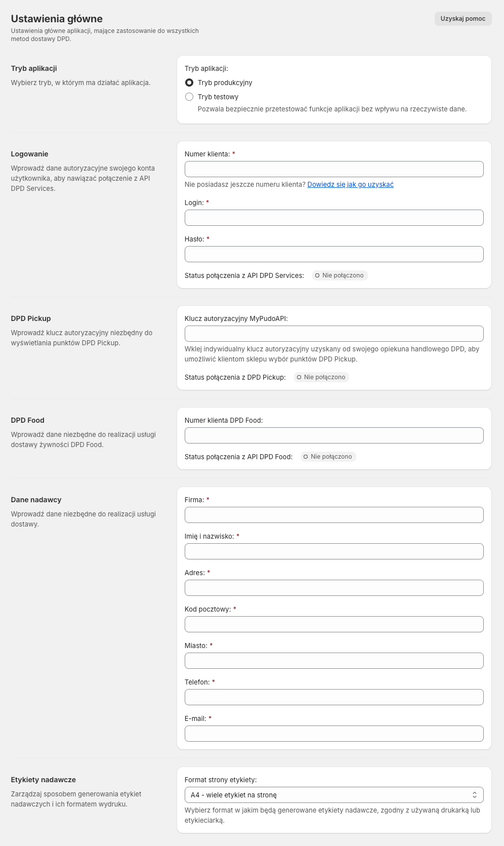This screenshot has height=846, width=504.
Task: Click the Numer klienta DPD Food field
Action: [334, 435]
